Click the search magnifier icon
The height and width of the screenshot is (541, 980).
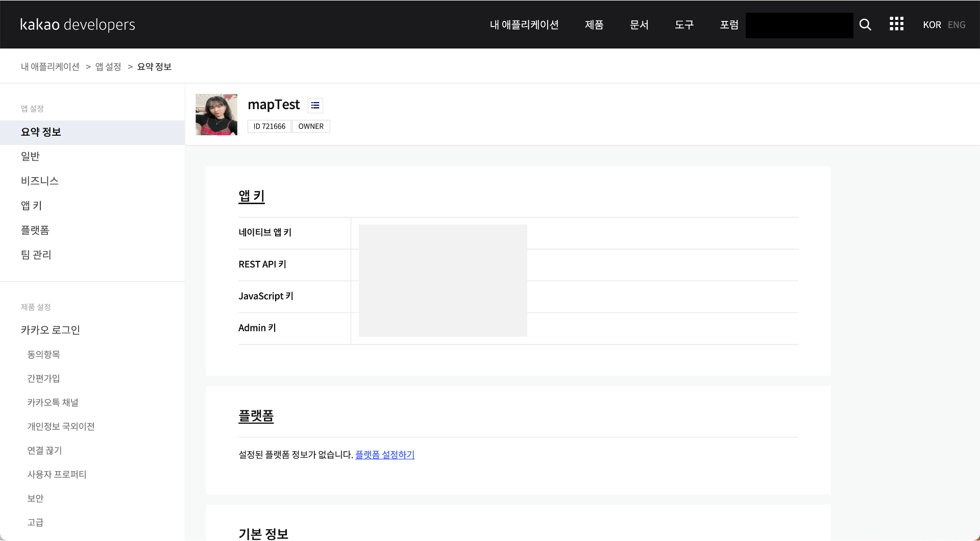(x=865, y=24)
